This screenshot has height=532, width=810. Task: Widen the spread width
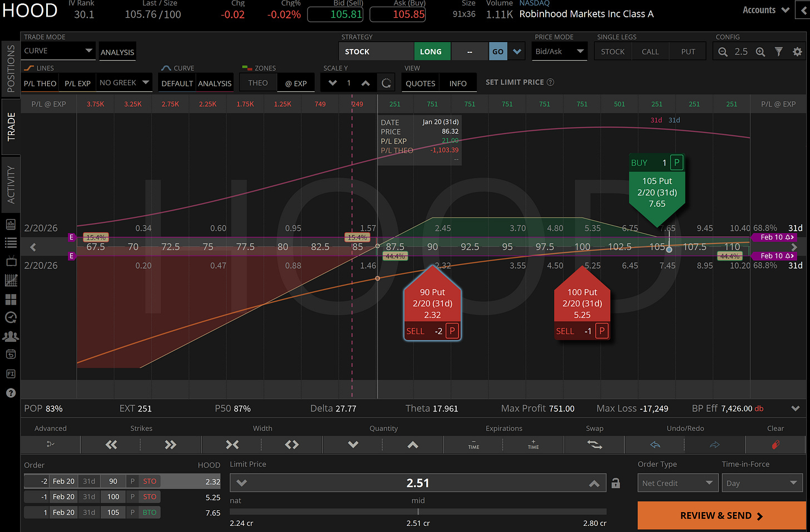pyautogui.click(x=292, y=444)
